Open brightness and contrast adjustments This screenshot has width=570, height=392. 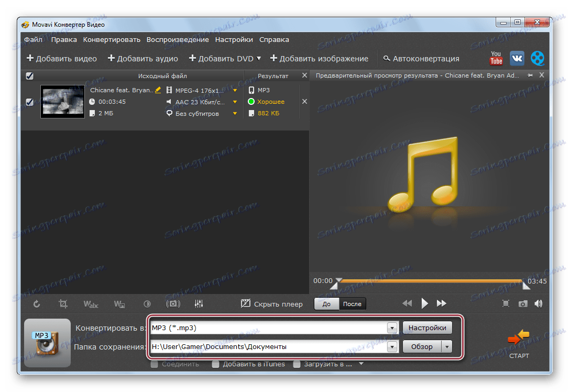click(x=147, y=303)
